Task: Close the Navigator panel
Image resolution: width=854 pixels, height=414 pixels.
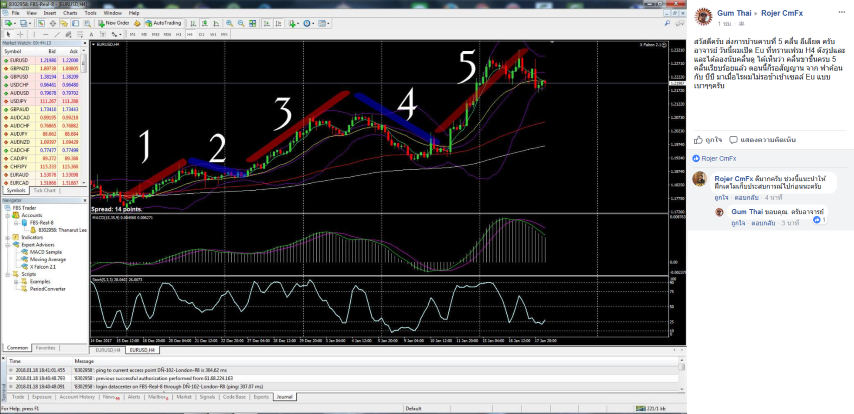Action: pos(84,200)
